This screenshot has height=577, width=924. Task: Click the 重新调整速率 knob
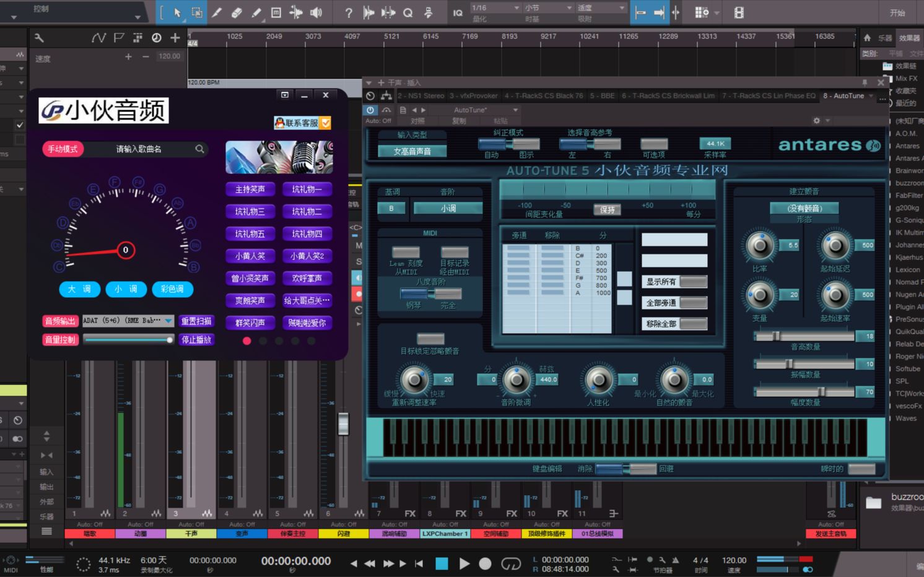point(414,380)
